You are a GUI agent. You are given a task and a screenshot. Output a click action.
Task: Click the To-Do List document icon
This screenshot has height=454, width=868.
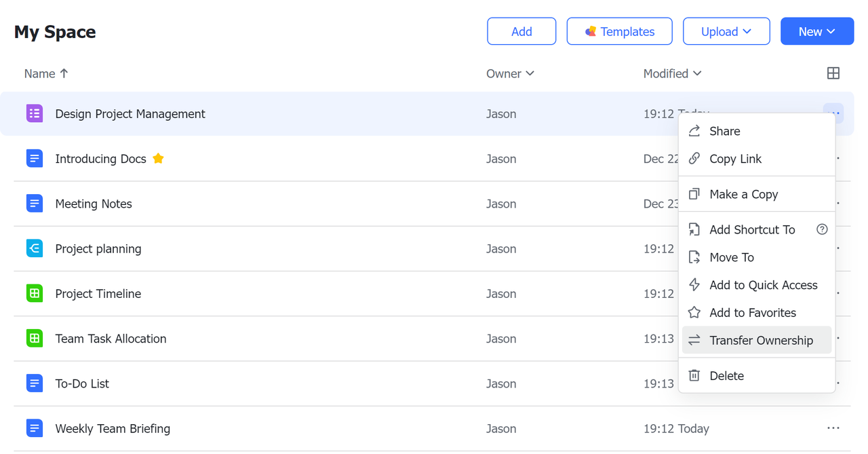coord(35,383)
